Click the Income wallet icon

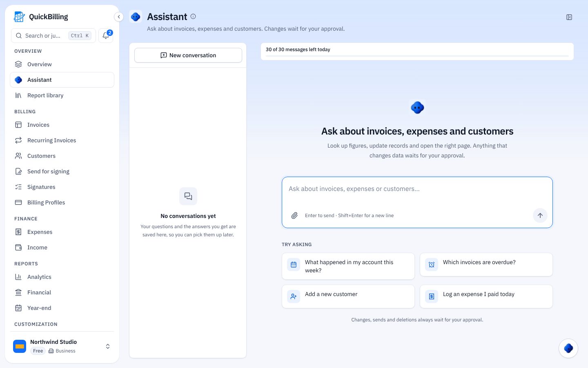18,247
